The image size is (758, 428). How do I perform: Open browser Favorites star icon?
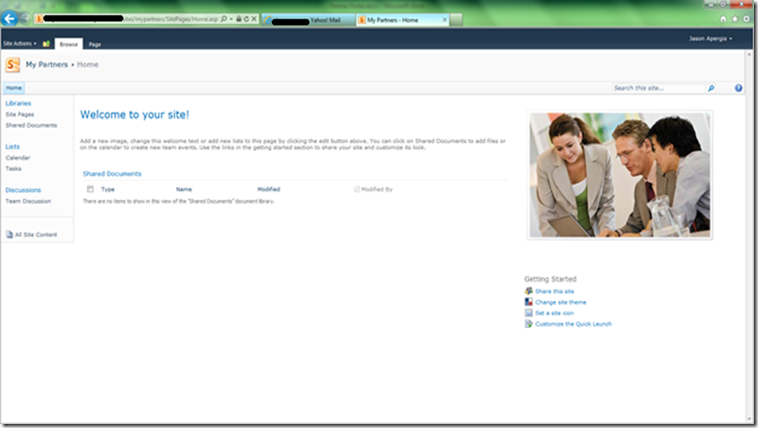pos(735,19)
